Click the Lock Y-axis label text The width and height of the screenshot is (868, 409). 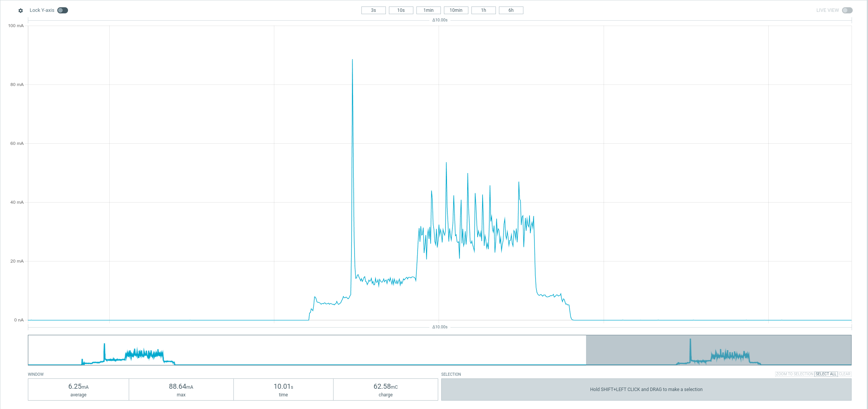click(x=42, y=10)
